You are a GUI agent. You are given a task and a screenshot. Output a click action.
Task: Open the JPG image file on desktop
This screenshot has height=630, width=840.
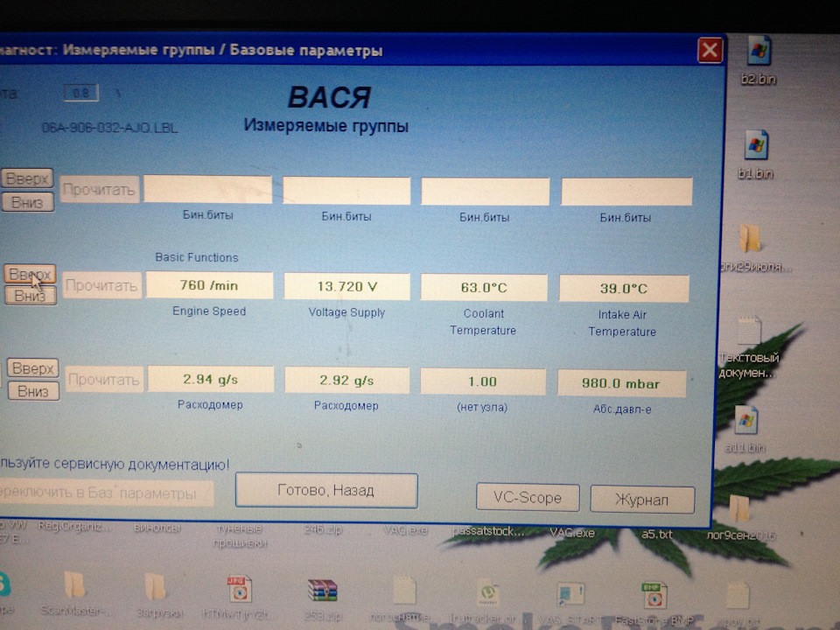[240, 589]
